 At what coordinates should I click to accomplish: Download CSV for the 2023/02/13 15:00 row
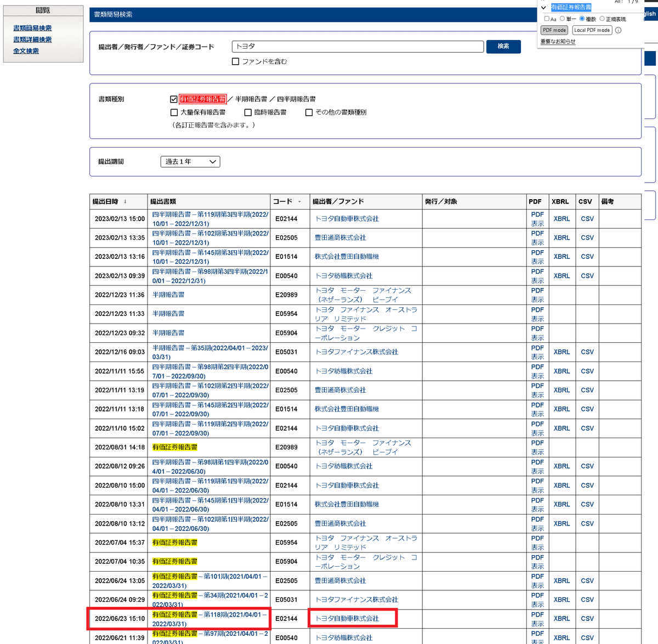click(x=587, y=219)
